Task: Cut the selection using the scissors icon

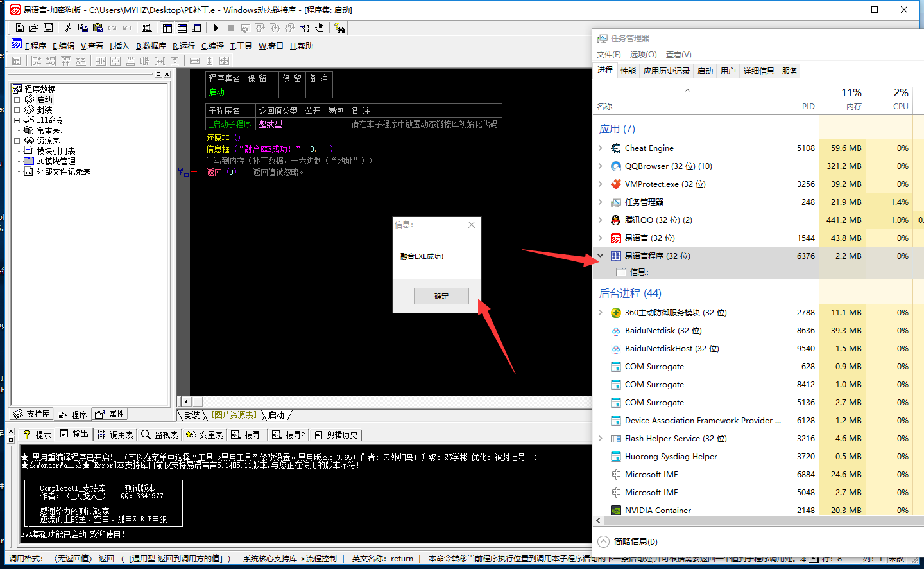Action: 68,28
